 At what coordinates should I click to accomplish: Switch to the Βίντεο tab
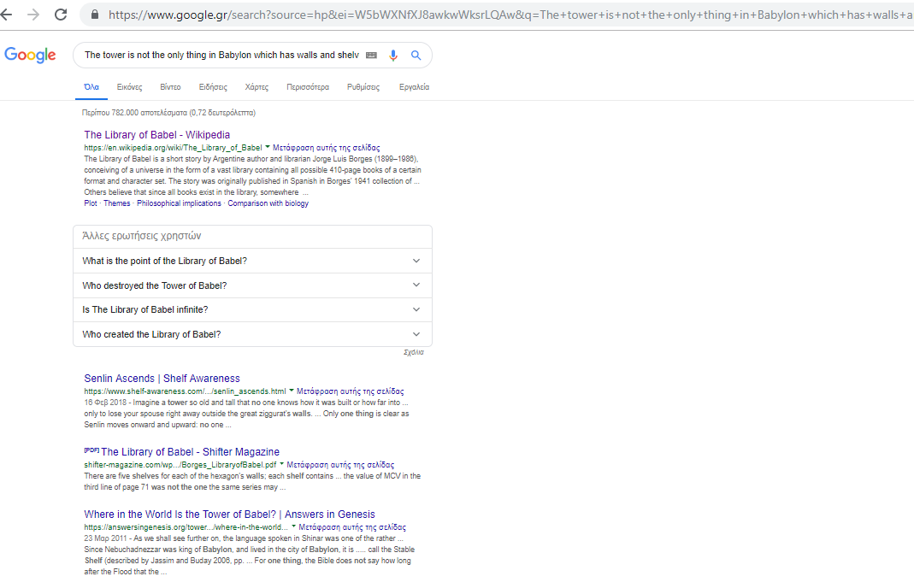pyautogui.click(x=170, y=87)
